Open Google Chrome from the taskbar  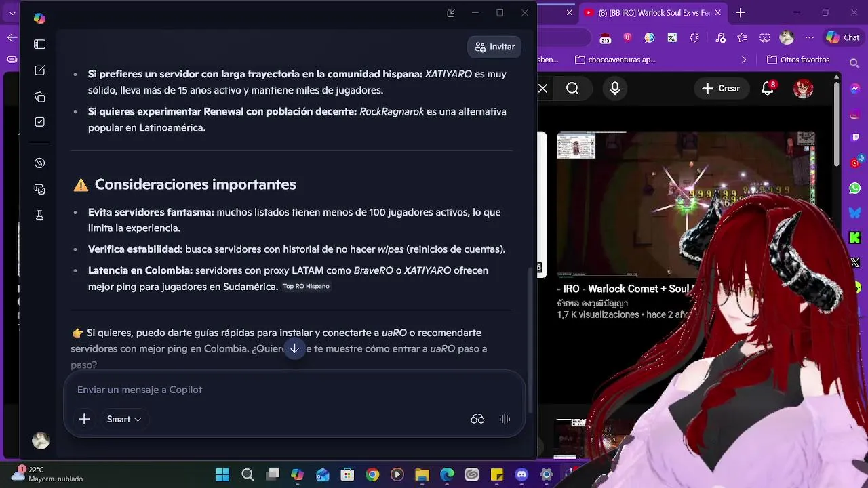tap(372, 474)
